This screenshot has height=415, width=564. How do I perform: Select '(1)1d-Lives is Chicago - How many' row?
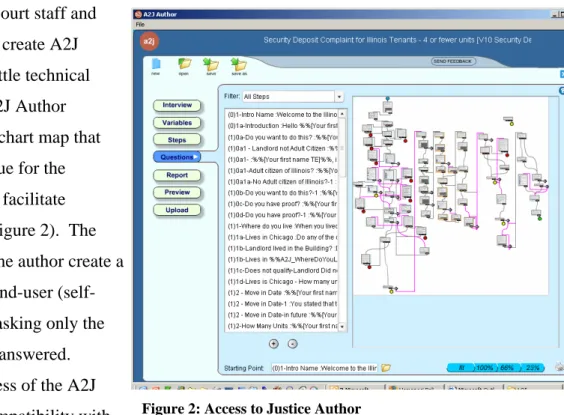[282, 282]
